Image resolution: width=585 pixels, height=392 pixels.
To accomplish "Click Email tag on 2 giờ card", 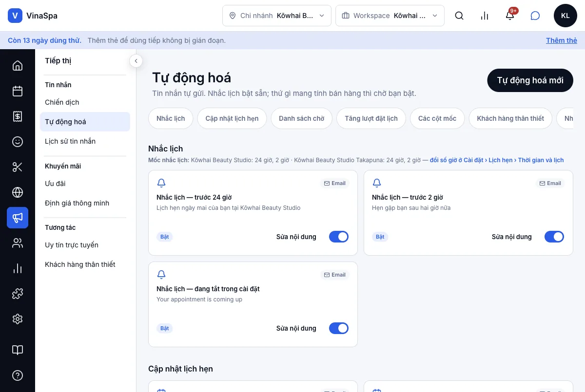I will click(550, 183).
